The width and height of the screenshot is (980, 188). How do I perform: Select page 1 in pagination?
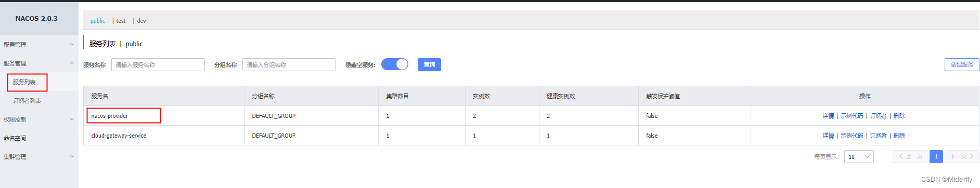coord(936,156)
